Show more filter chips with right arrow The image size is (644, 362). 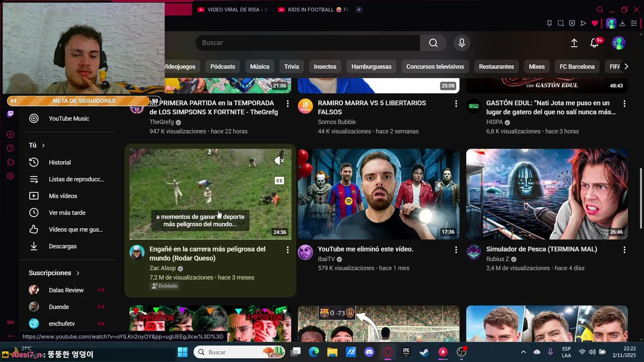click(x=626, y=66)
